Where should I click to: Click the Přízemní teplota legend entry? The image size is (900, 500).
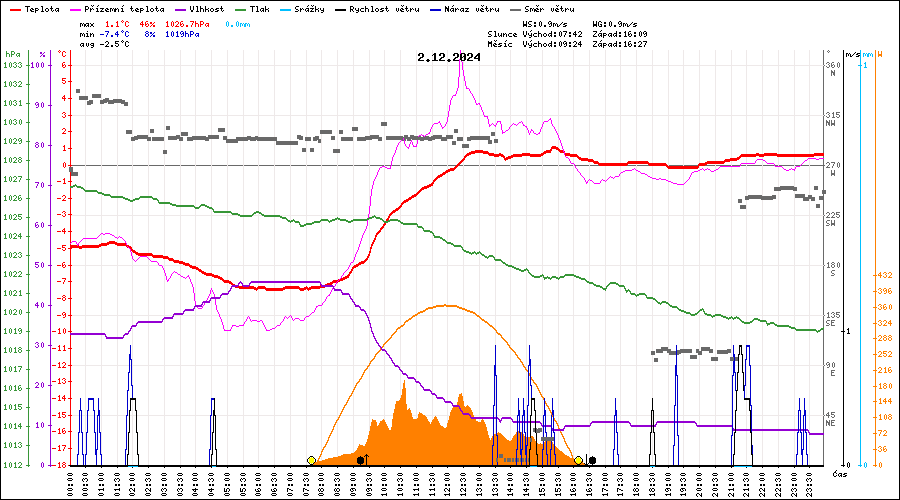pyautogui.click(x=122, y=8)
